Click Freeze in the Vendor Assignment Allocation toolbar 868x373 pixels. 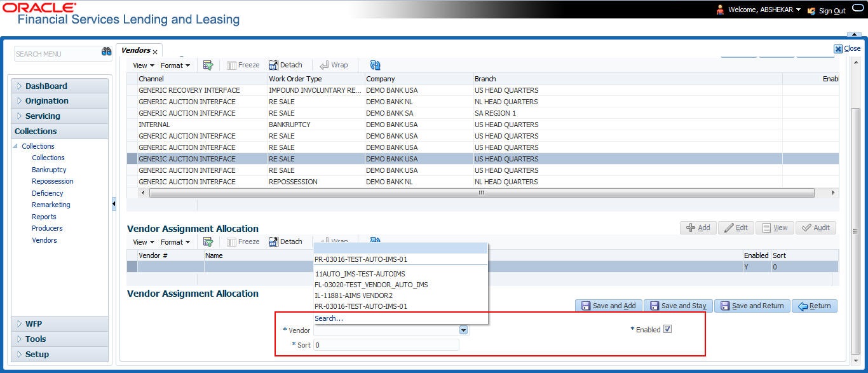click(243, 241)
